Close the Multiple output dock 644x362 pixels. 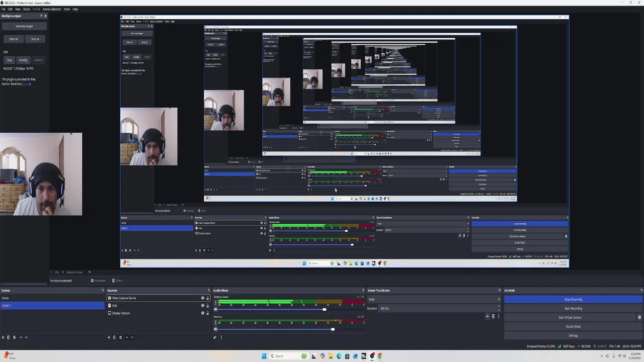45,16
